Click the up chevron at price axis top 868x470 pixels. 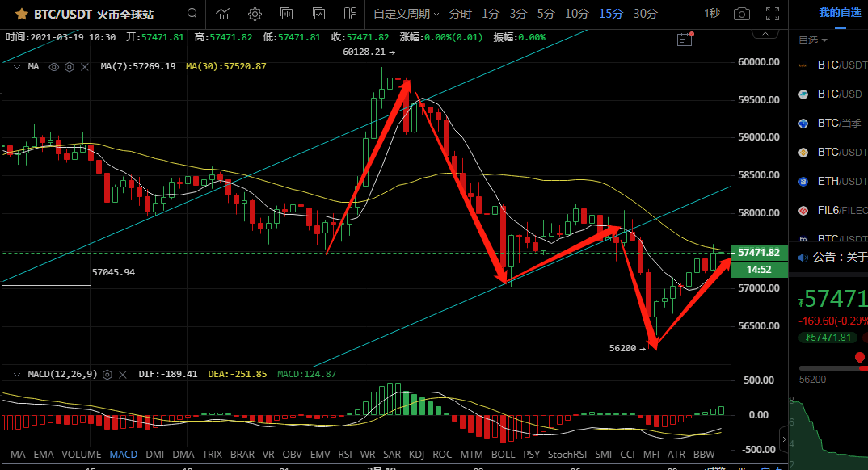point(765,34)
